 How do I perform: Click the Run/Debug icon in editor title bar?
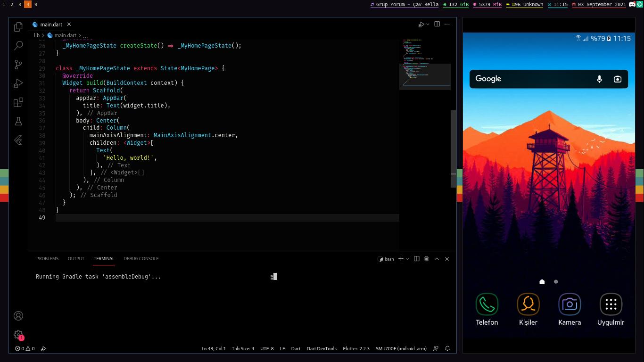[x=421, y=24]
